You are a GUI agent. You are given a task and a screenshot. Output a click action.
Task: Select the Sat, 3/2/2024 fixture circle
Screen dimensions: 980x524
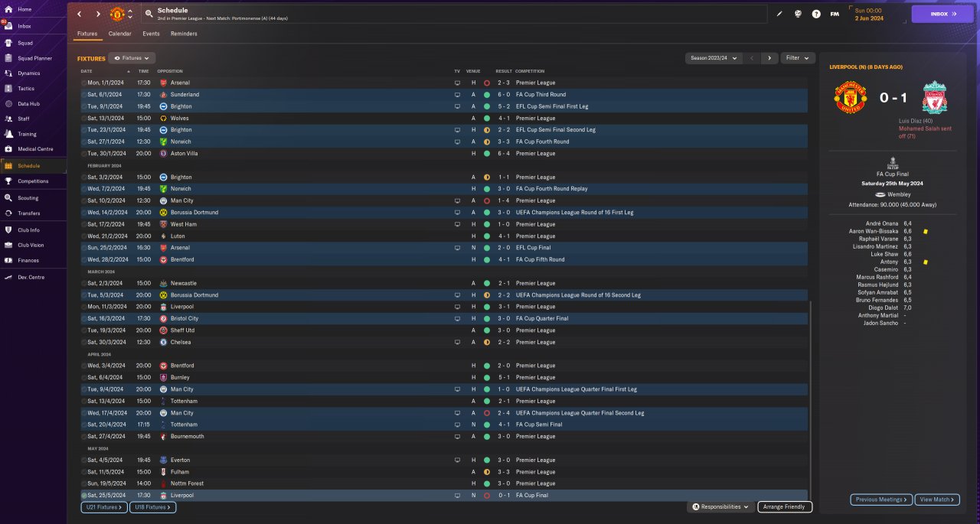tap(84, 177)
